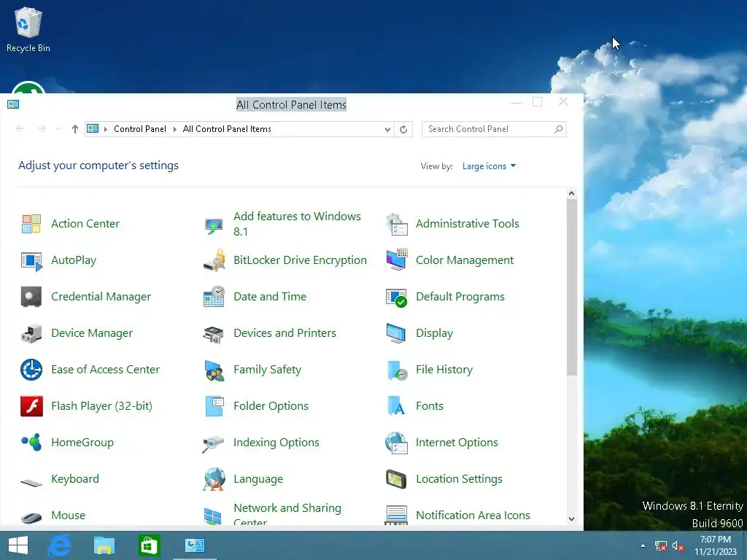This screenshot has height=560, width=747.
Task: Open the Action Center link
Action: coord(85,224)
